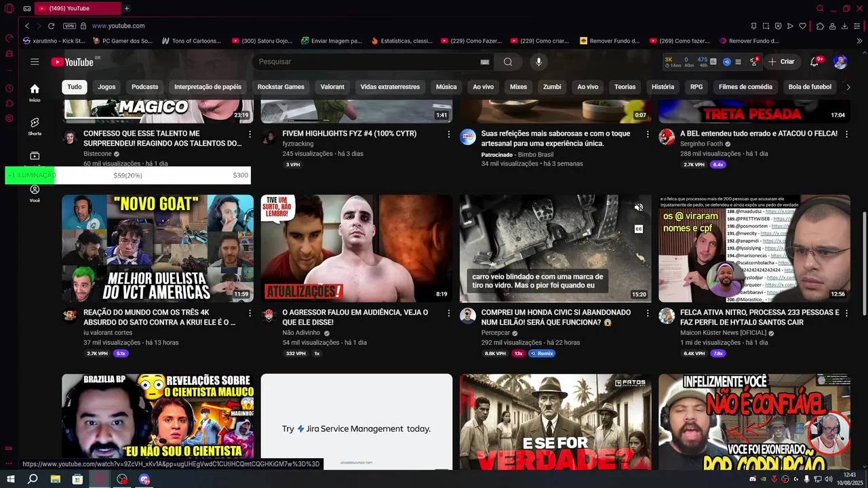The height and width of the screenshot is (488, 868).
Task: Open the menu for the O AGRESSOR FALOU video
Action: pos(448,314)
